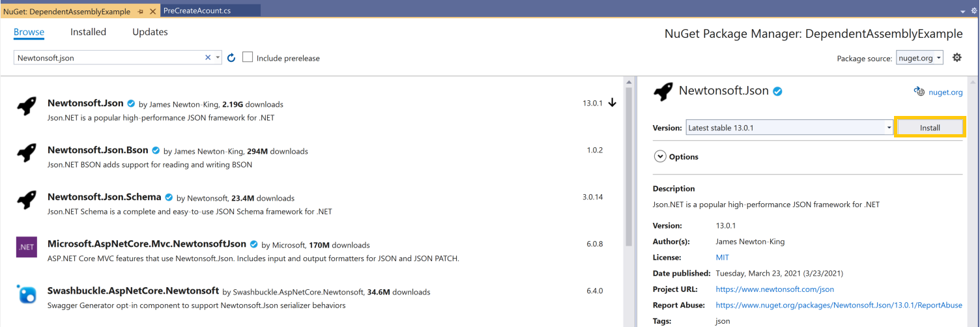The image size is (980, 327).
Task: Open the Package source dropdown
Action: pyautogui.click(x=919, y=58)
